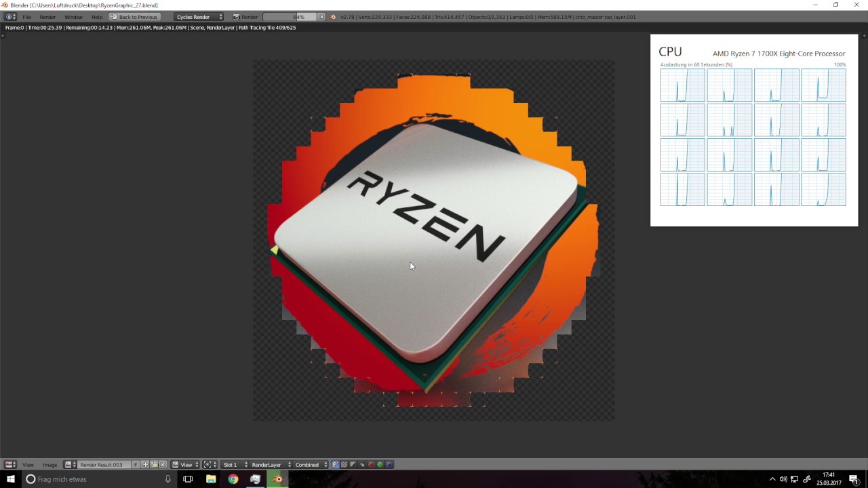This screenshot has width=868, height=488.
Task: Toggle blue channel display
Action: coord(389,465)
